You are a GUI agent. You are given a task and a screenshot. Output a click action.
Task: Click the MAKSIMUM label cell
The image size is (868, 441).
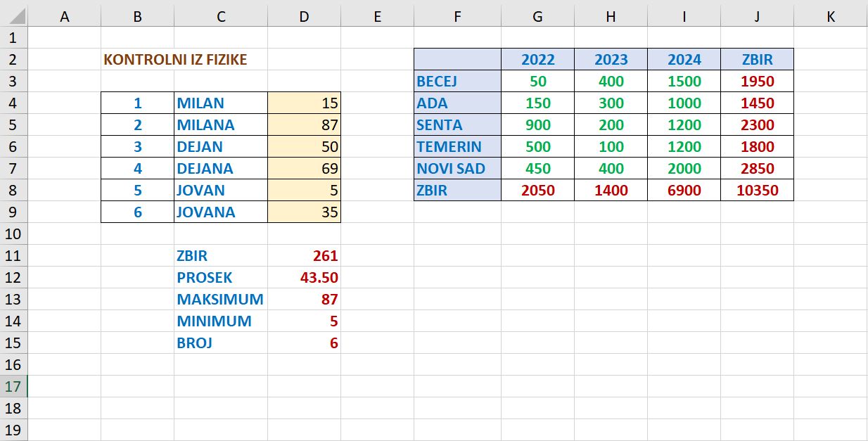click(220, 300)
